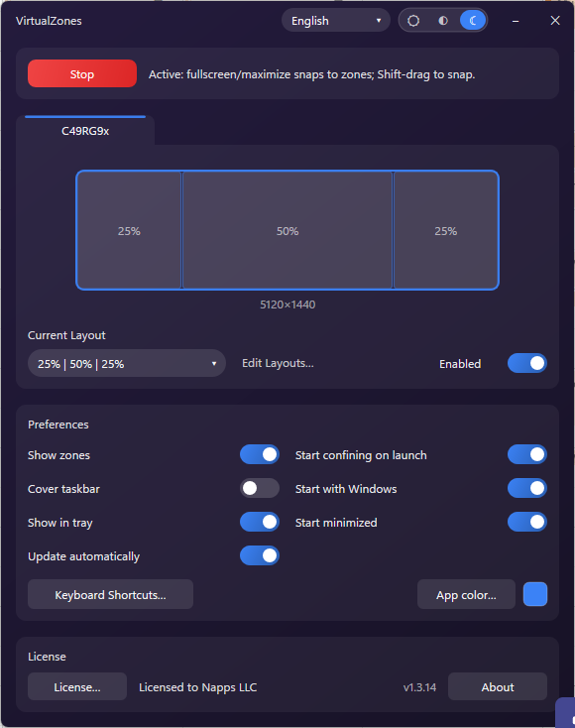
Task: Open Edit Layouts
Action: 278,363
